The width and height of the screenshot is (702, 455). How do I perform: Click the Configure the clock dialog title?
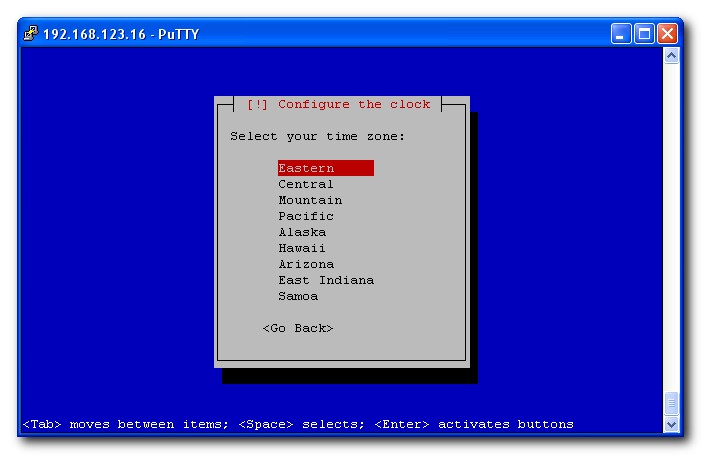pos(340,104)
